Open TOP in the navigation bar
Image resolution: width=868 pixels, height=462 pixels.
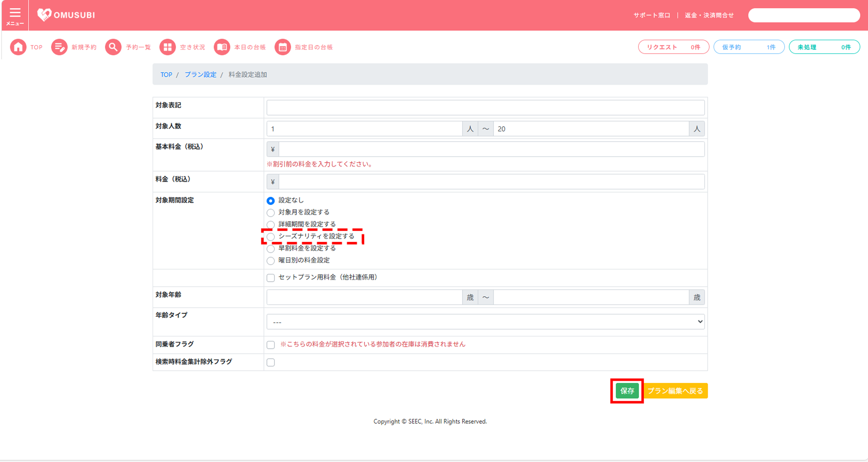pos(37,47)
